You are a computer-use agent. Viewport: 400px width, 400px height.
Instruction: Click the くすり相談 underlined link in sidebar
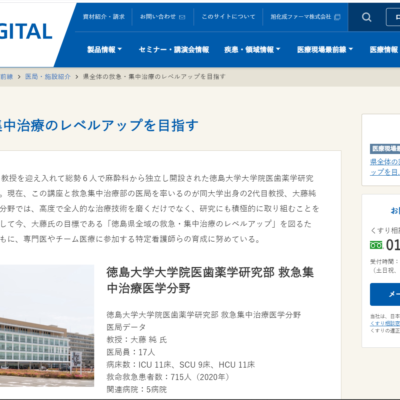click(x=385, y=323)
